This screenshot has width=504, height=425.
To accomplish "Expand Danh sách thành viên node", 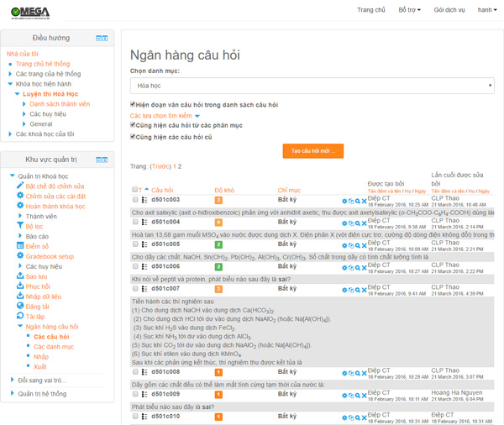I will tap(24, 104).
